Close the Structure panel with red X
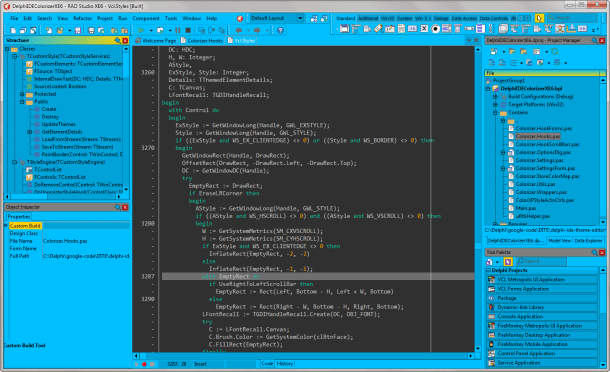The width and height of the screenshot is (610, 372). point(125,40)
